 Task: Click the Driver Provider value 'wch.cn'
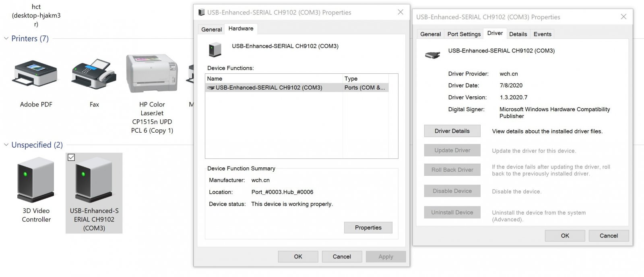point(509,74)
